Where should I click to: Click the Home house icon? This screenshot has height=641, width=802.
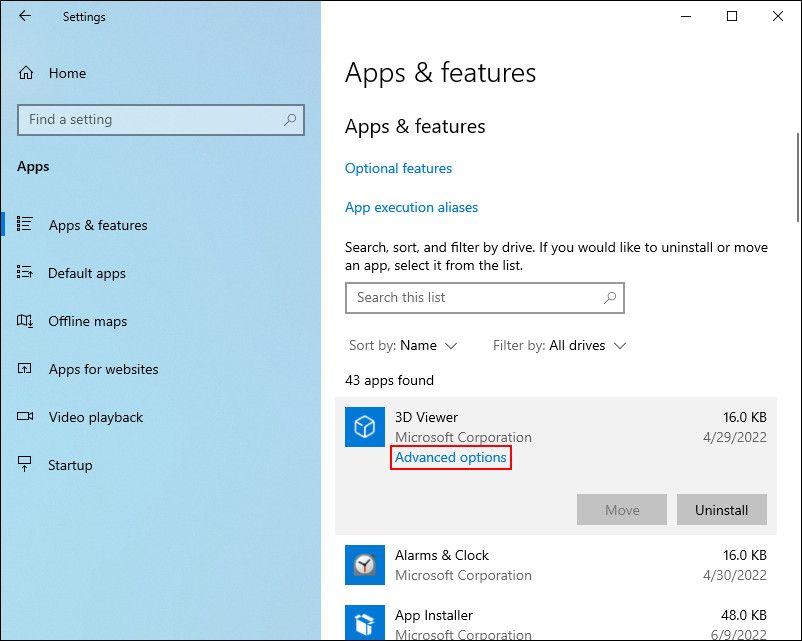click(x=26, y=73)
